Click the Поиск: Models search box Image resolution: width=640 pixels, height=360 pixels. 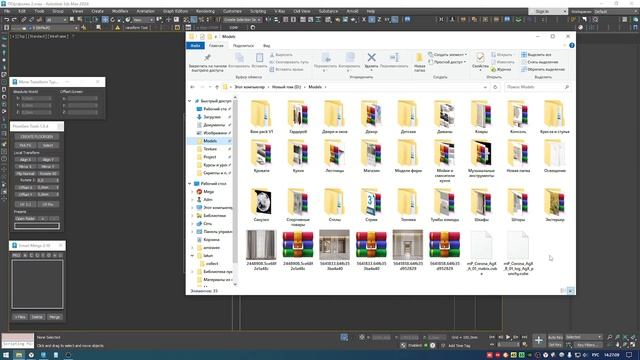point(538,87)
